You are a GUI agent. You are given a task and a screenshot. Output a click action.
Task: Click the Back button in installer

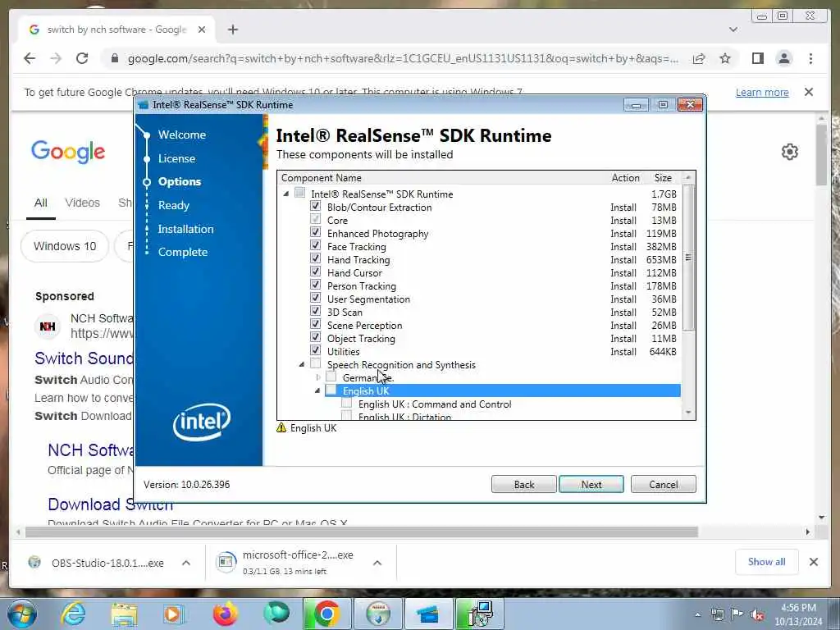523,484
